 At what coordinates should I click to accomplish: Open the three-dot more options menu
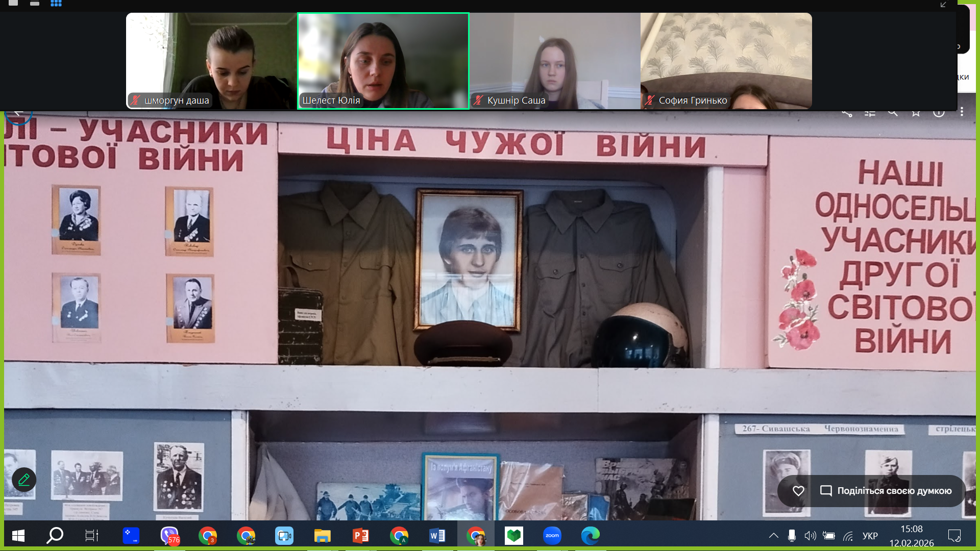[x=962, y=112]
